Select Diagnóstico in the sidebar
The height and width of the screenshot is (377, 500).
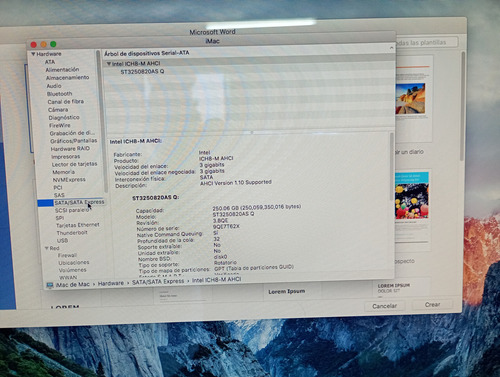[64, 118]
